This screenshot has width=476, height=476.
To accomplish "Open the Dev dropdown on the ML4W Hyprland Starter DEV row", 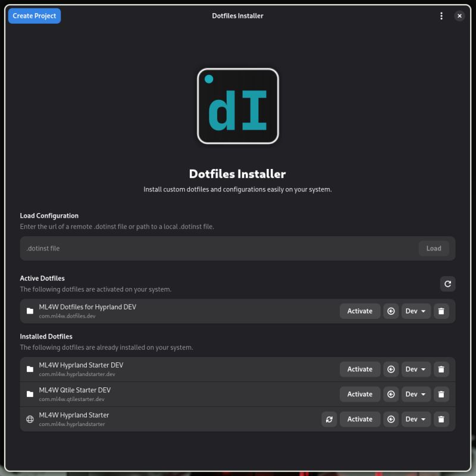I will coord(416,369).
